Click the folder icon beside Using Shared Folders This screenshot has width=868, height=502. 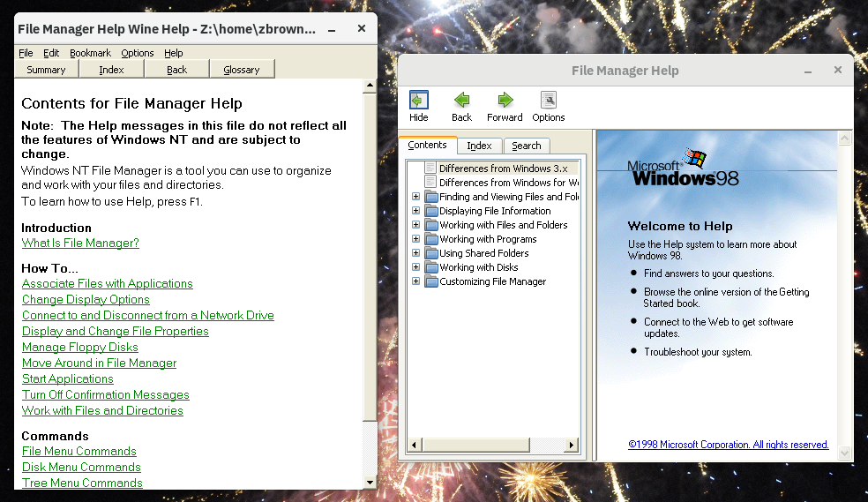click(431, 253)
